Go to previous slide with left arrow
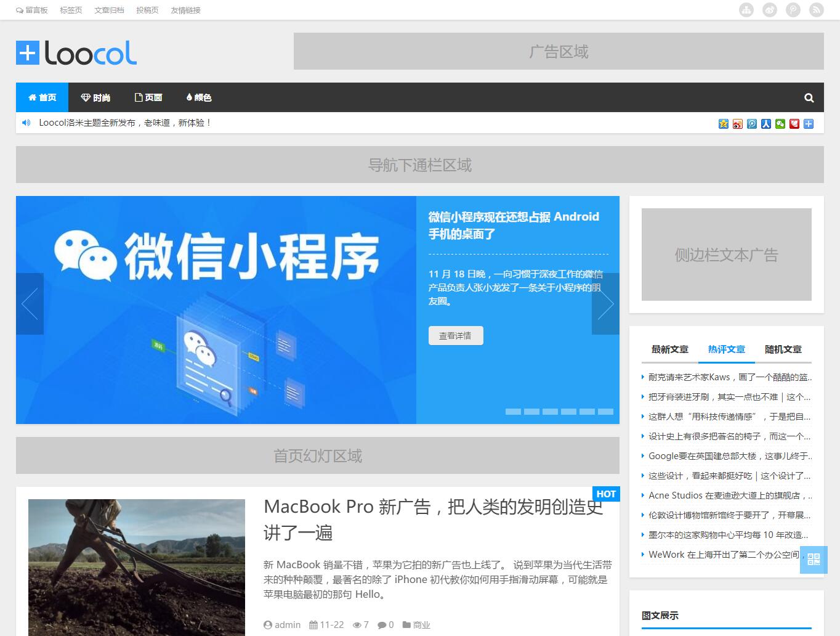 (x=30, y=304)
